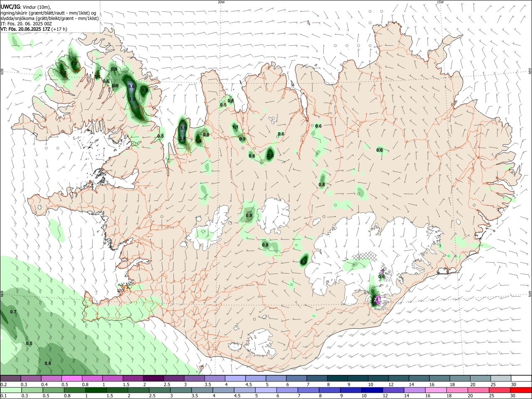Click the largest purple snowfall cell on the southeast glacier
The height and width of the screenshot is (399, 532).
coord(378,300)
